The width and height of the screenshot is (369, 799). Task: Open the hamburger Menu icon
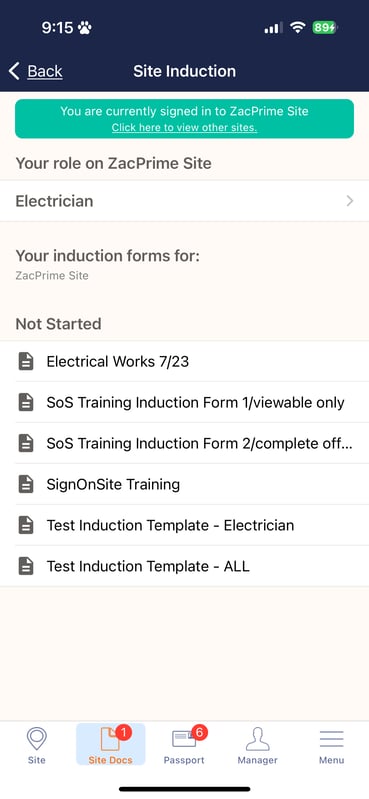331,739
